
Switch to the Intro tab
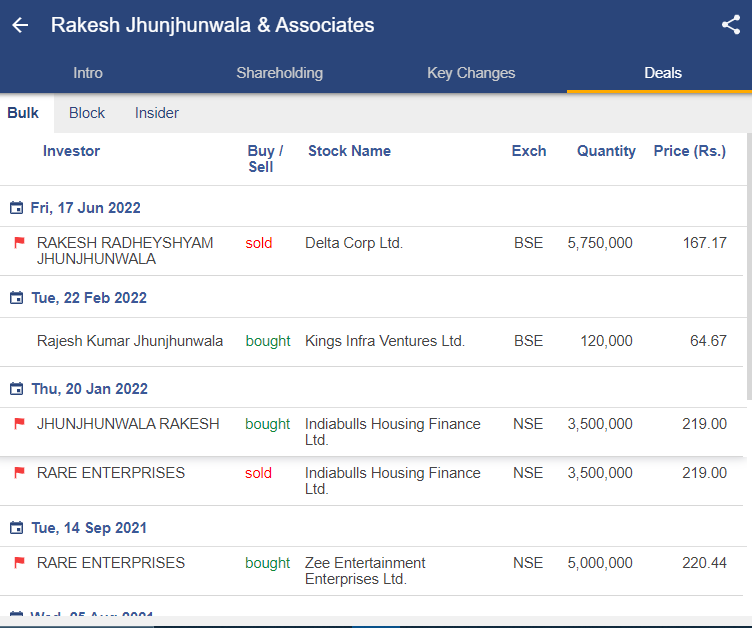point(88,73)
